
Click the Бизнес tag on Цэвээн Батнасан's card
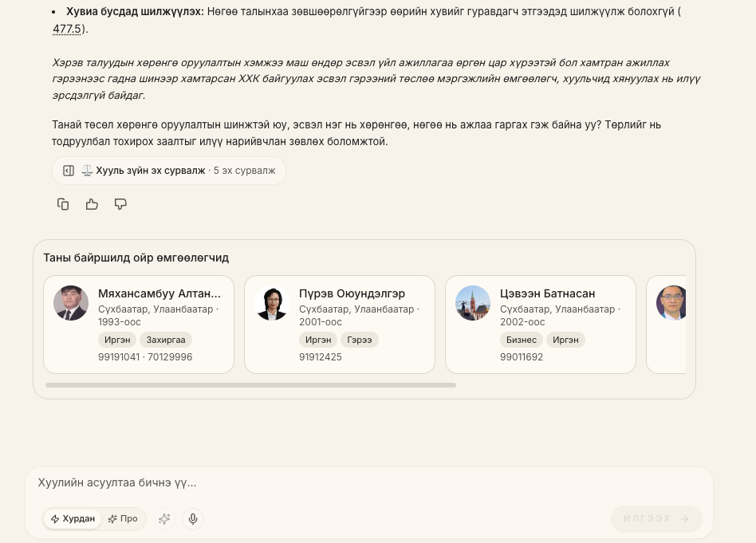click(x=522, y=340)
